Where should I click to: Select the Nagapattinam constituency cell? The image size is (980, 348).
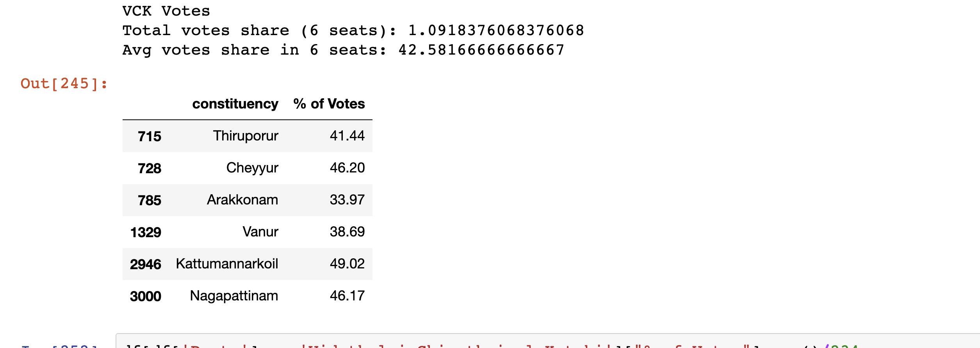point(234,296)
